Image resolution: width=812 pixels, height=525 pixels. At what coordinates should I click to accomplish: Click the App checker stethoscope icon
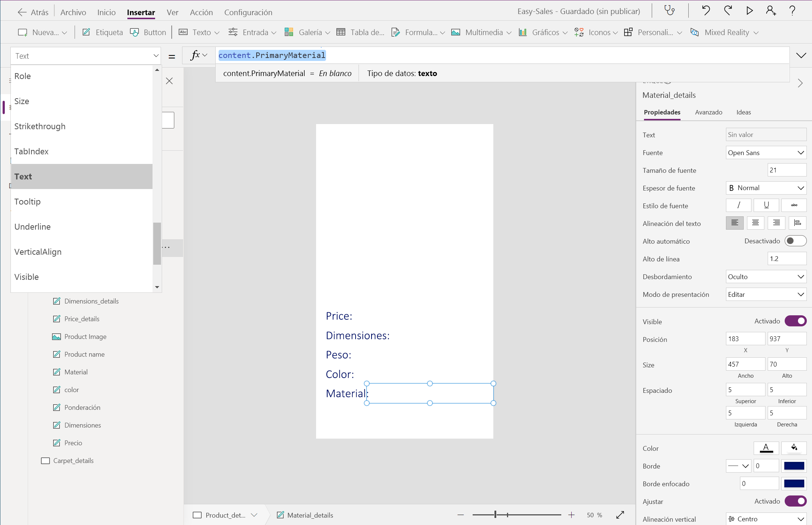(669, 11)
